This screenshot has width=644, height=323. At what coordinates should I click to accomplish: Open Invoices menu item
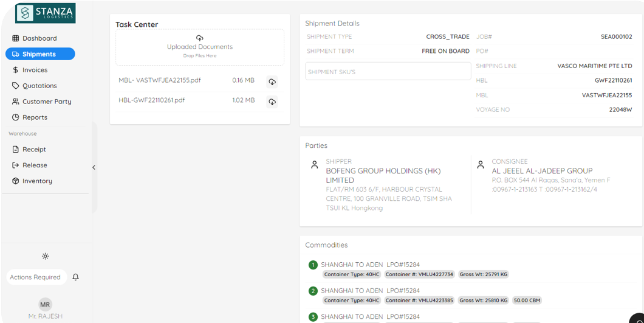coord(40,70)
